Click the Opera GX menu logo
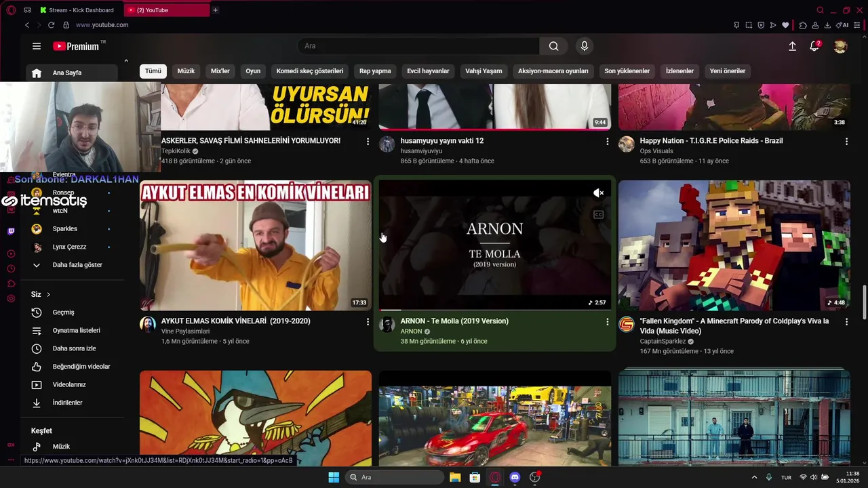This screenshot has width=868, height=488. 11,10
